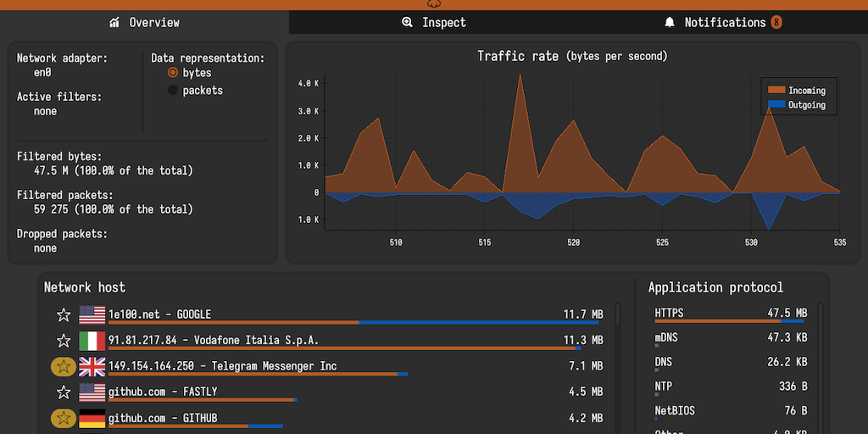The image size is (868, 434).
Task: Select the mDNS protocol row
Action: [730, 338]
